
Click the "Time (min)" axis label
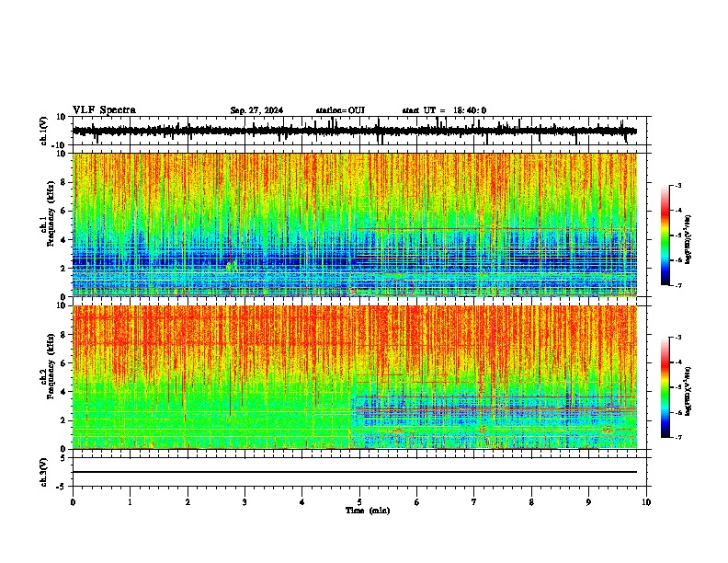pyautogui.click(x=368, y=511)
